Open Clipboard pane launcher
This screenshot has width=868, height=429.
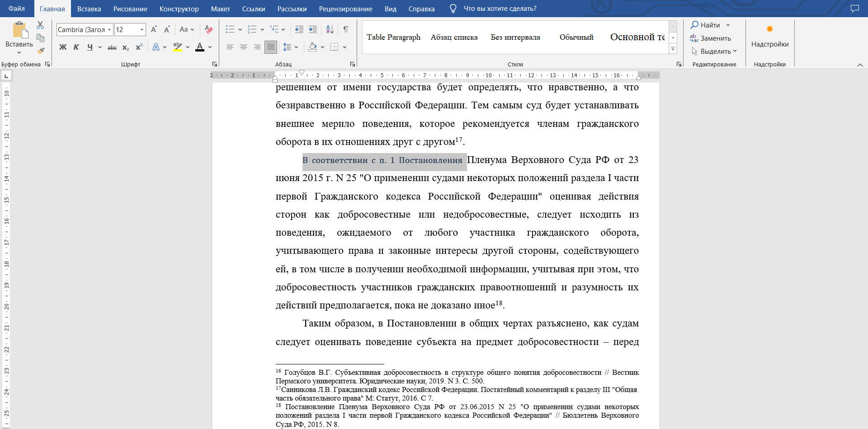point(47,64)
